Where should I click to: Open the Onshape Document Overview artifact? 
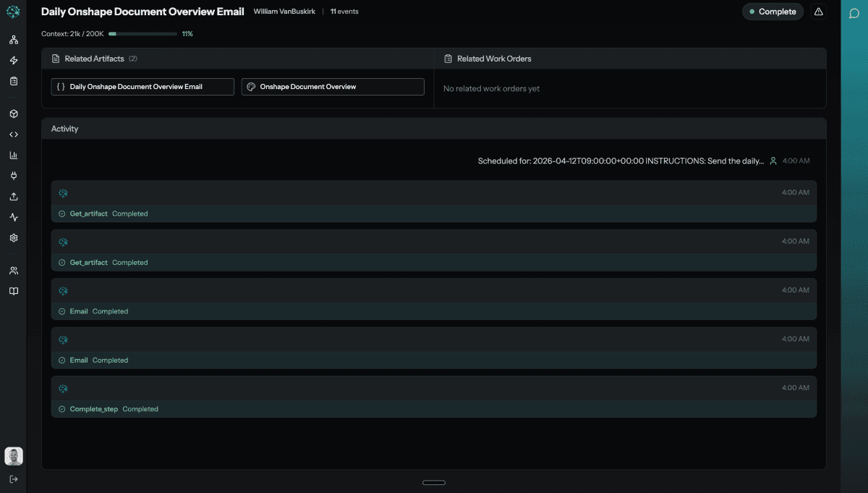333,86
